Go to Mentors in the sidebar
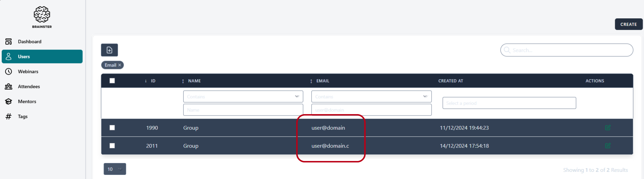The image size is (644, 179). [x=27, y=102]
